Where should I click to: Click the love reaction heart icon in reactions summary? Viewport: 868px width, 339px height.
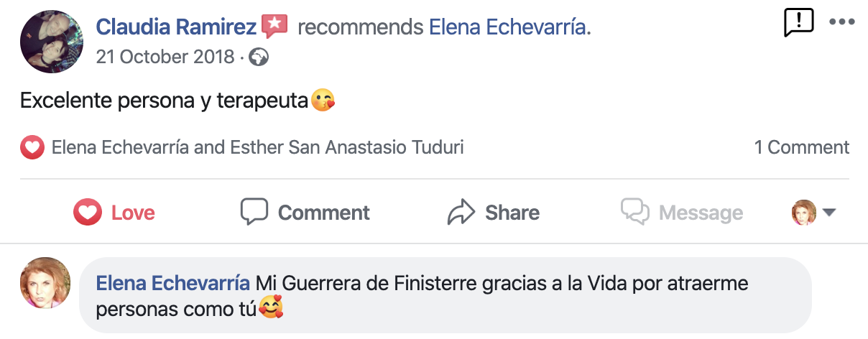(32, 148)
